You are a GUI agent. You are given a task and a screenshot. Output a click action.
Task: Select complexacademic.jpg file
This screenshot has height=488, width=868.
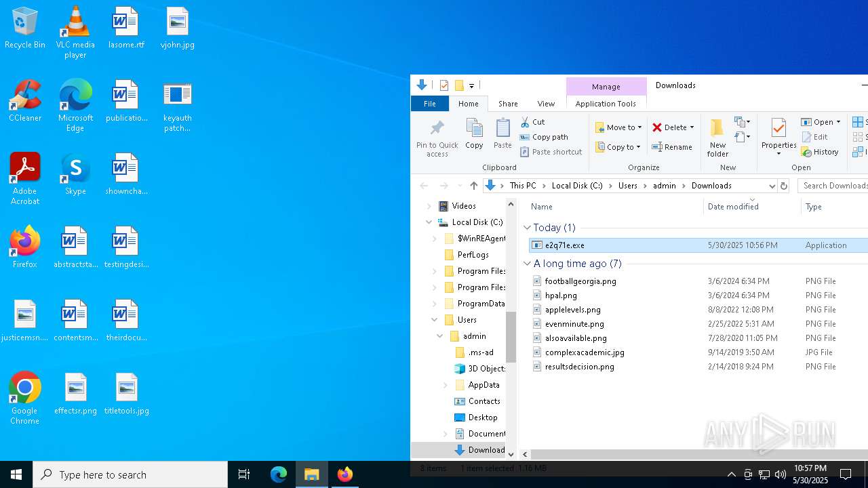click(x=585, y=352)
